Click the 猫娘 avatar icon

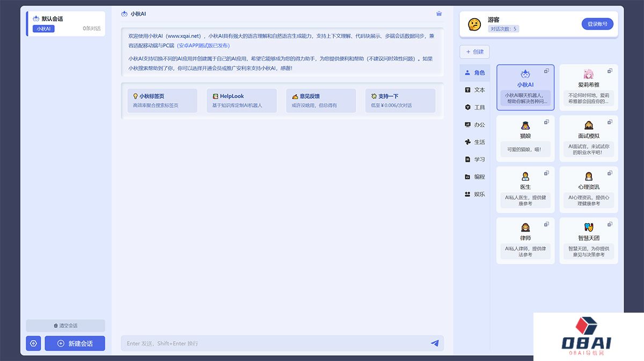pyautogui.click(x=525, y=125)
